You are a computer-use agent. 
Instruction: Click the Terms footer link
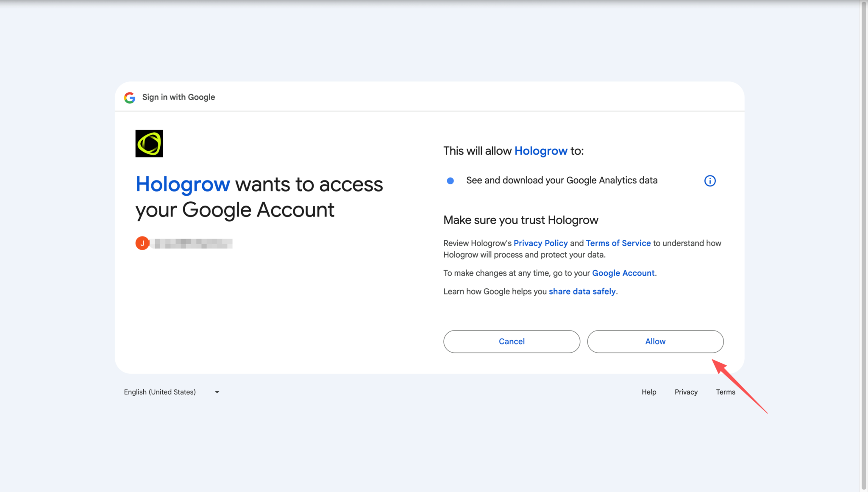tap(726, 392)
